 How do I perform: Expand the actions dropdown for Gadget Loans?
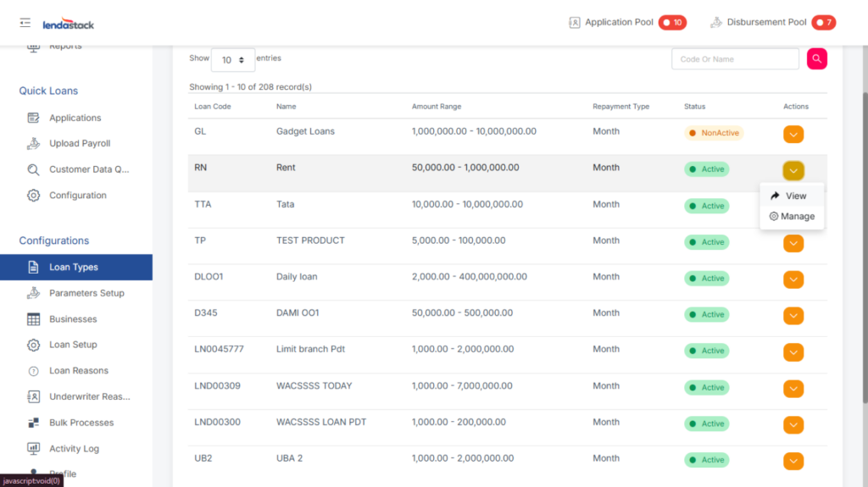tap(793, 134)
